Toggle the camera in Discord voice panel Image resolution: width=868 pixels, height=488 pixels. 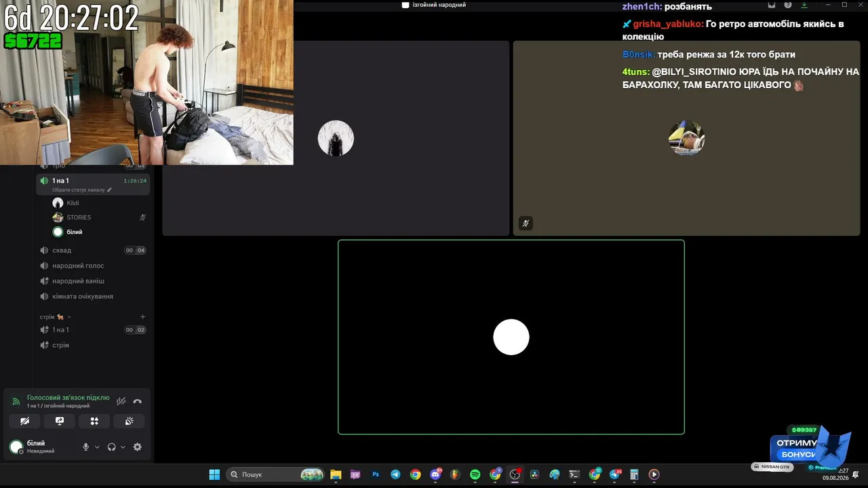(25, 421)
